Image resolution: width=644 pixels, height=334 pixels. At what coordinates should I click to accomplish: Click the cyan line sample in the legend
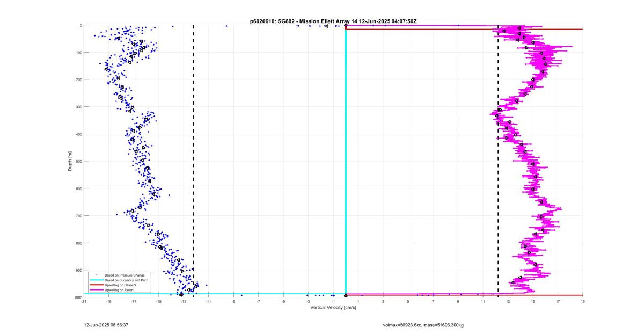[96, 280]
